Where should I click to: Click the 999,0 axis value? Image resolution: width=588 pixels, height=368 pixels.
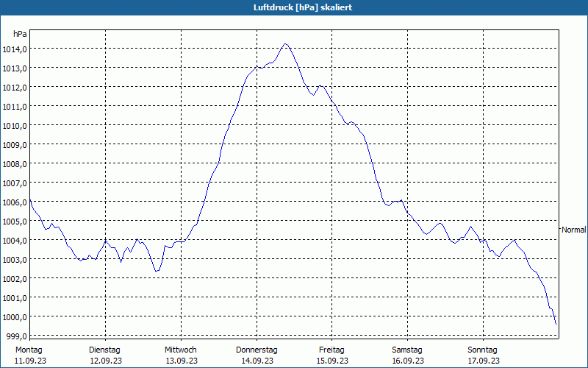16,336
